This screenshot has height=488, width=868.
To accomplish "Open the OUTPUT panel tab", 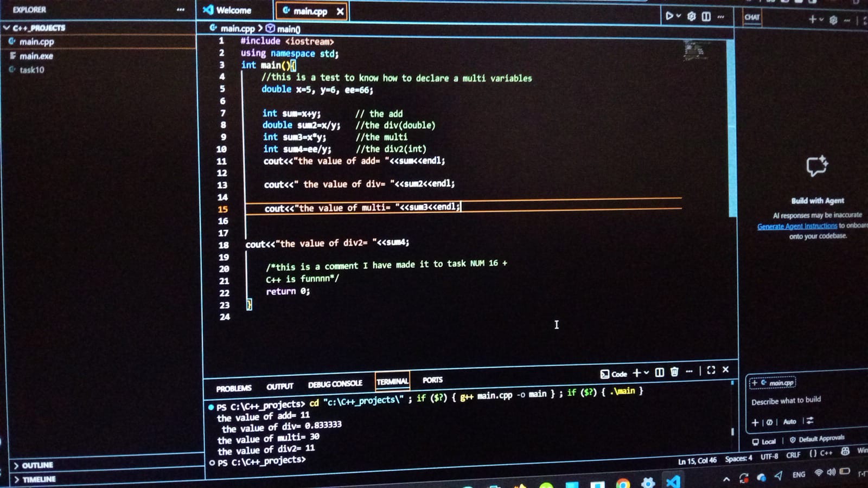I will 280,386.
